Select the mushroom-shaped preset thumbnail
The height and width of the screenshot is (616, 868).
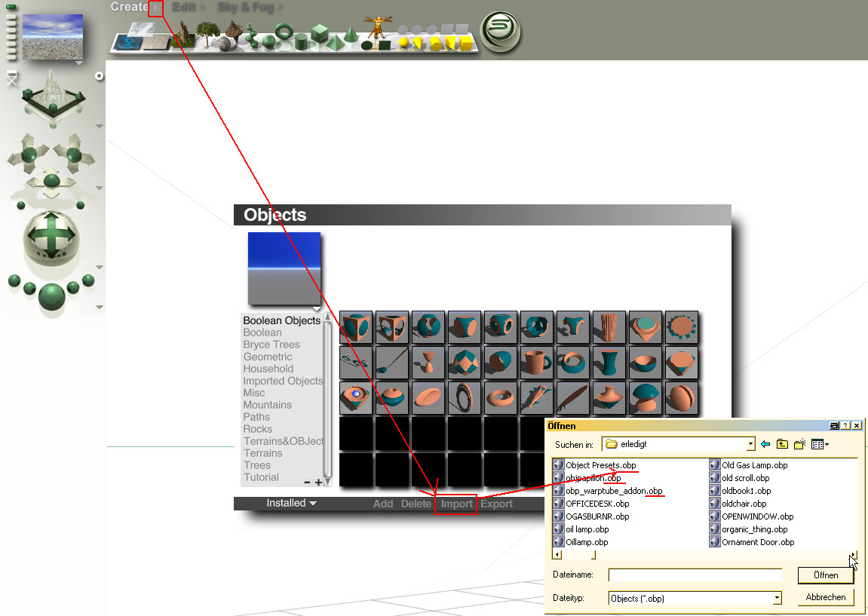pos(646,398)
